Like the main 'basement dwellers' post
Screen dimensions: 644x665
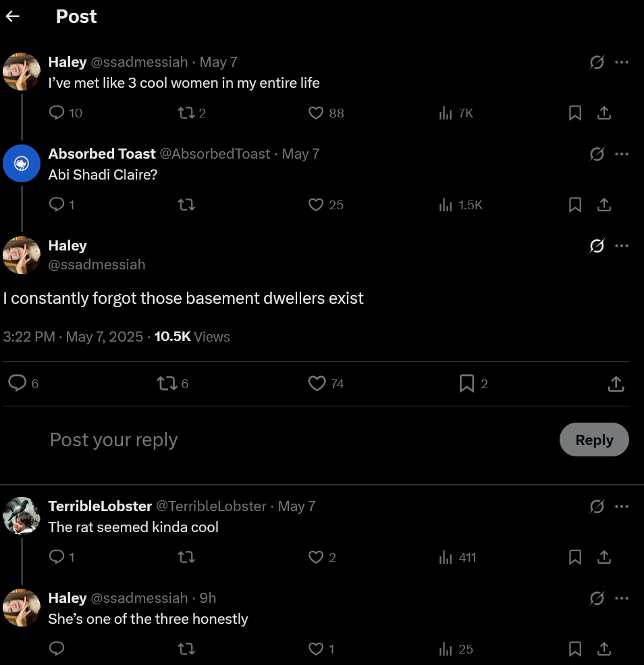point(317,384)
